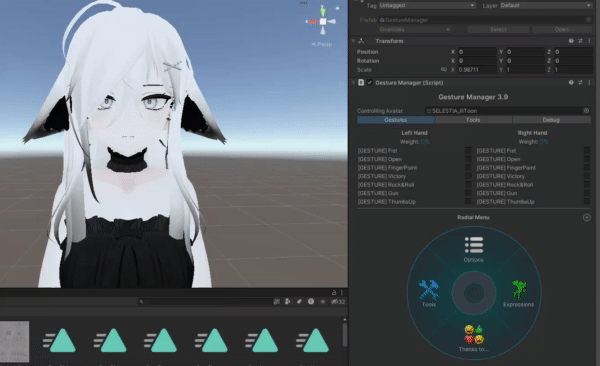
Task: Select the Tools wrench icon in radial menu
Action: point(429,290)
